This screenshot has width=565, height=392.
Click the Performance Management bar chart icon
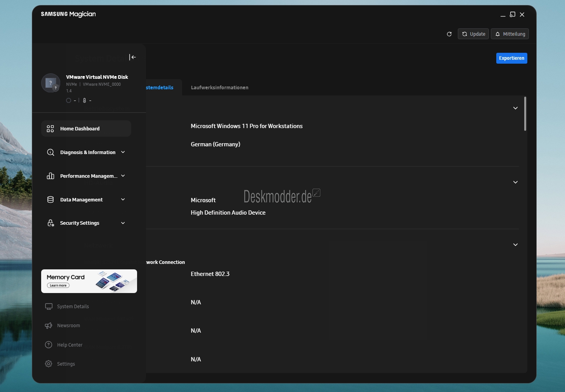click(x=50, y=176)
